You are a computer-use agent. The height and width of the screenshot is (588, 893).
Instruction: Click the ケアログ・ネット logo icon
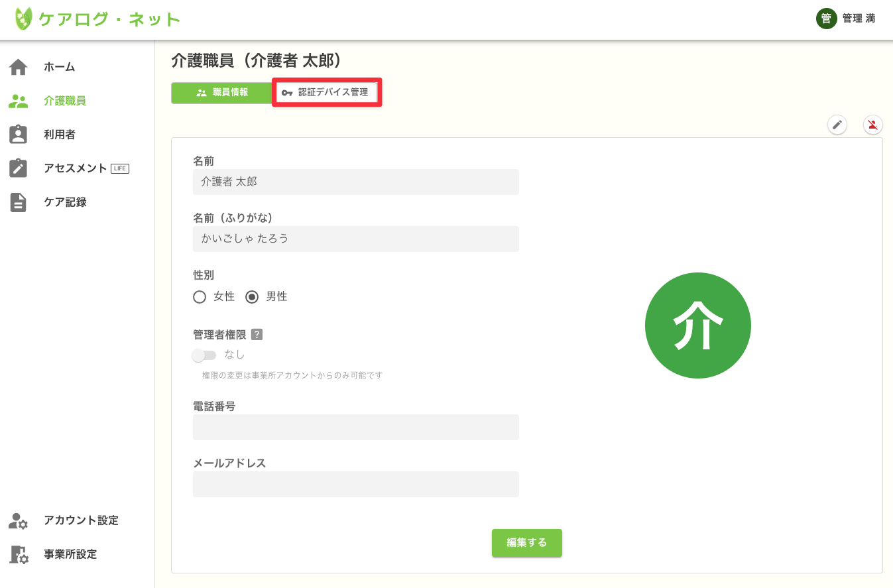[24, 19]
